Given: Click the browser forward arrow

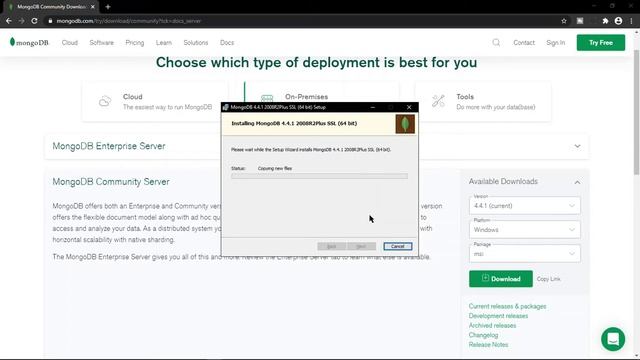Looking at the screenshot, I should (x=22, y=21).
